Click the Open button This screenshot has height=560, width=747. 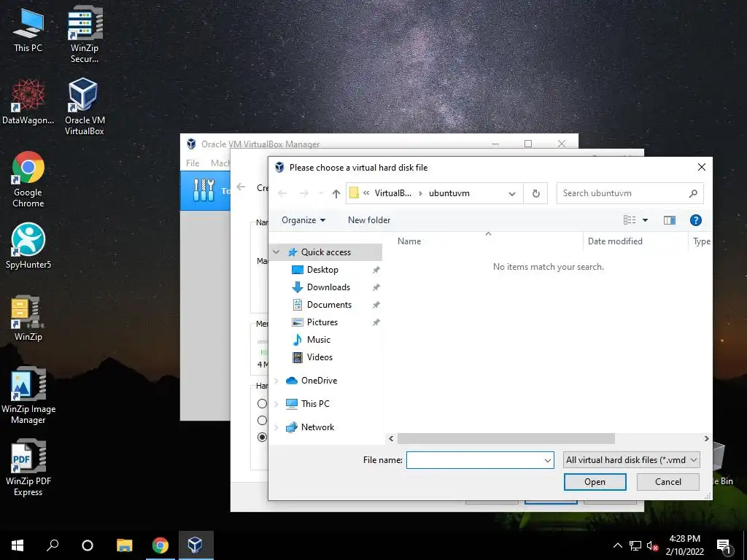point(595,482)
